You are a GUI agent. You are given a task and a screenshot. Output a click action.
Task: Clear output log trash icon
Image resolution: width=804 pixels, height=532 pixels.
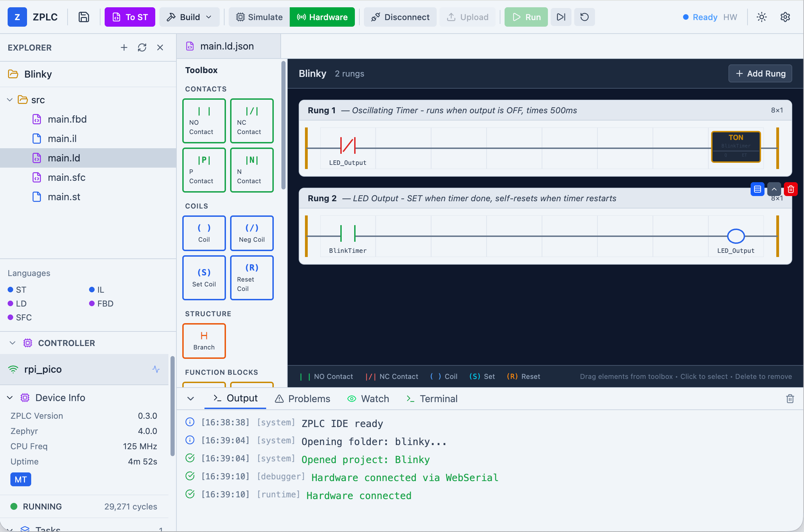pos(790,399)
